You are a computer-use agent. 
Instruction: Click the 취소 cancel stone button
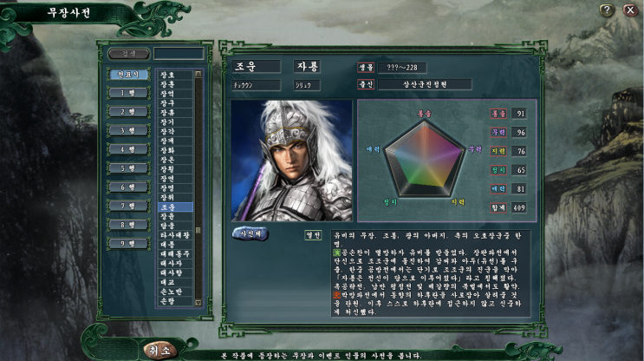(159, 351)
